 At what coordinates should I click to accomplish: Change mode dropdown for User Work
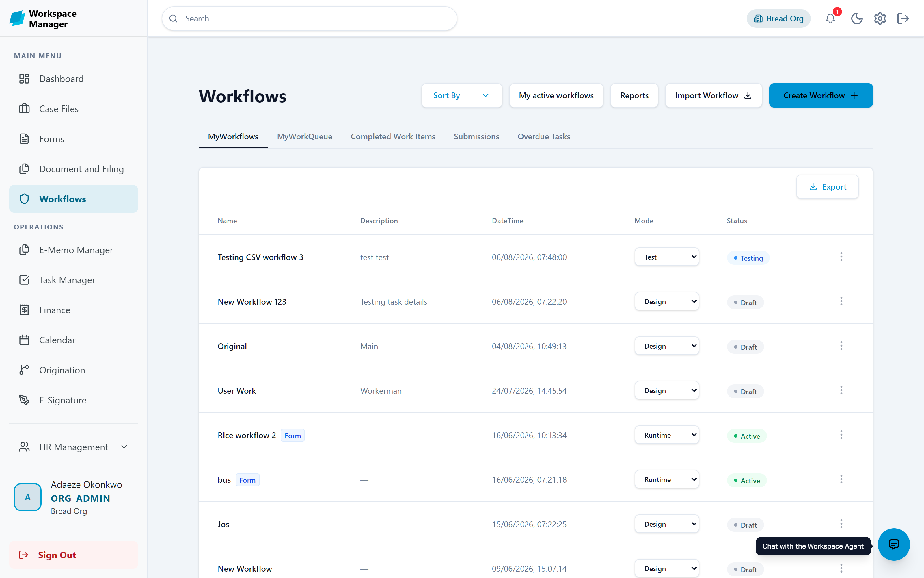point(667,390)
